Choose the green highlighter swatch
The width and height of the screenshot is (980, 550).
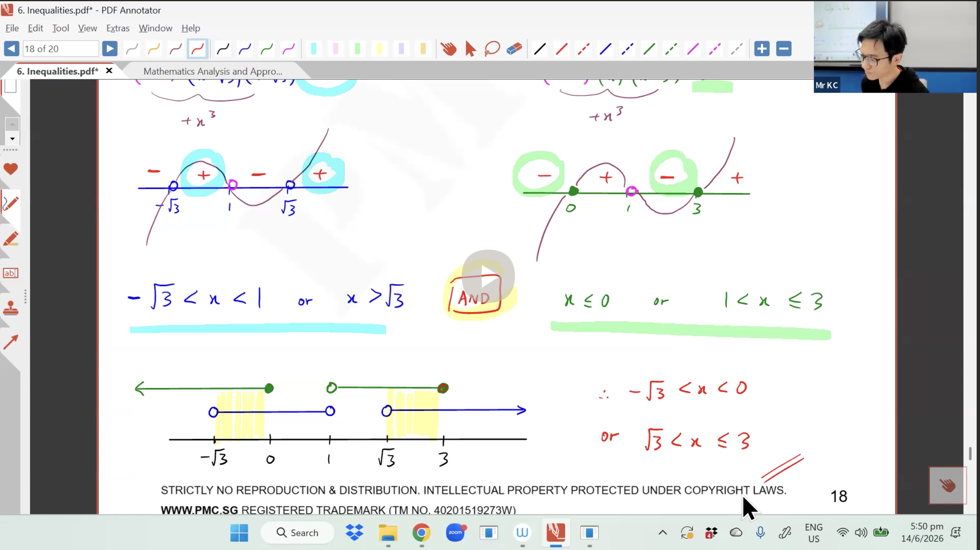(358, 49)
